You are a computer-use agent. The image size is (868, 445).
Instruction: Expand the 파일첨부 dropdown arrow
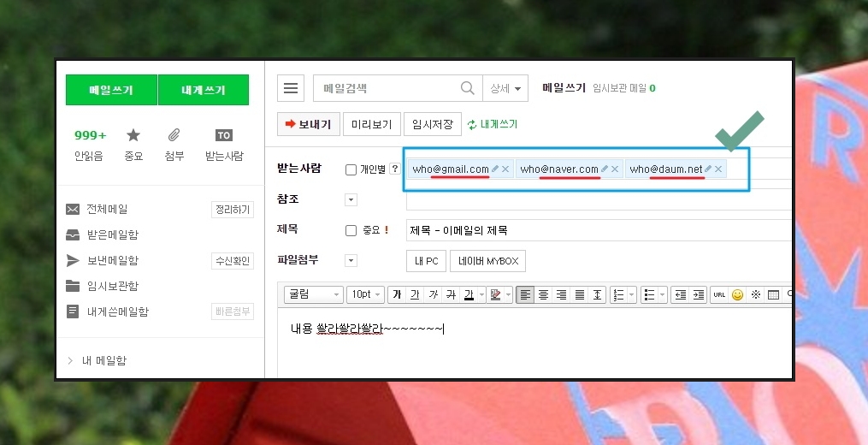point(351,260)
